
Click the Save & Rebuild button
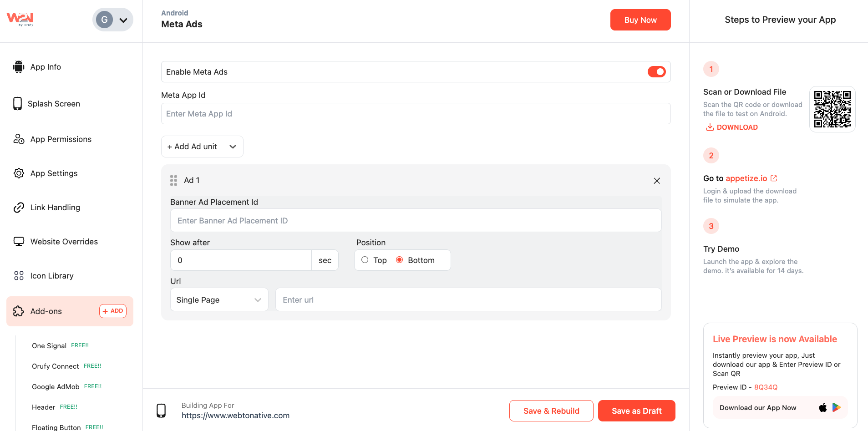[x=551, y=411]
